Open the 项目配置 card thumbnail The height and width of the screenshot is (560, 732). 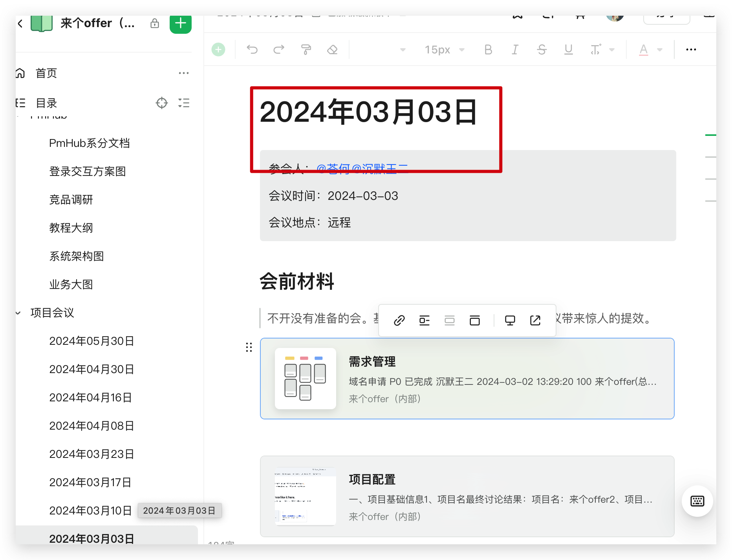pos(306,496)
